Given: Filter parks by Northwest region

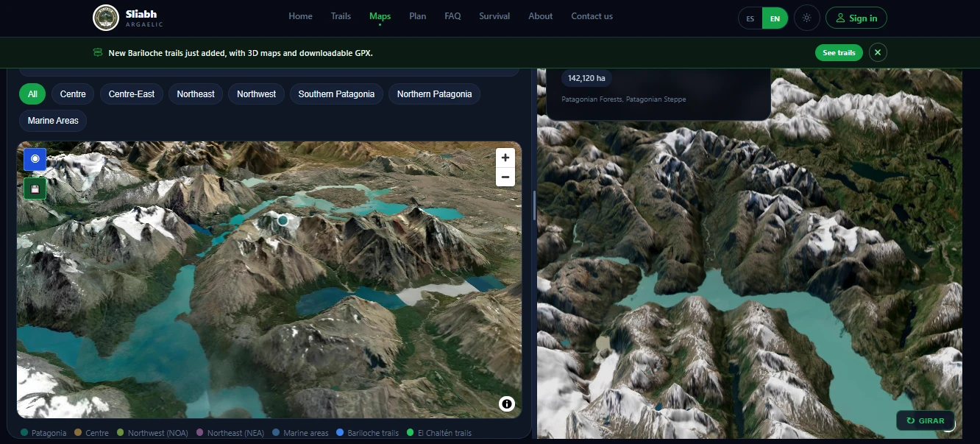Looking at the screenshot, I should tap(257, 94).
